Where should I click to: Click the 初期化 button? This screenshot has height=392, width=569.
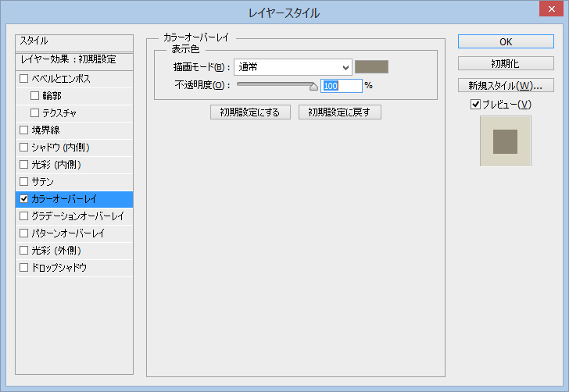506,63
